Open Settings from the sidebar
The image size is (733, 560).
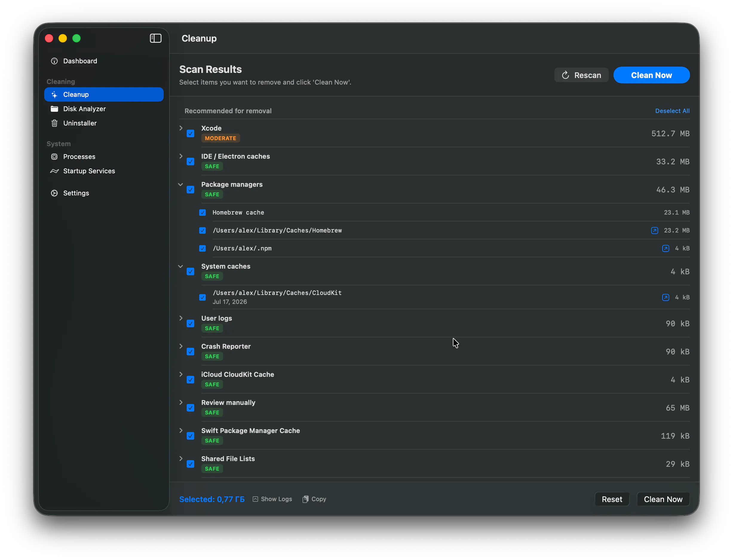click(104, 193)
